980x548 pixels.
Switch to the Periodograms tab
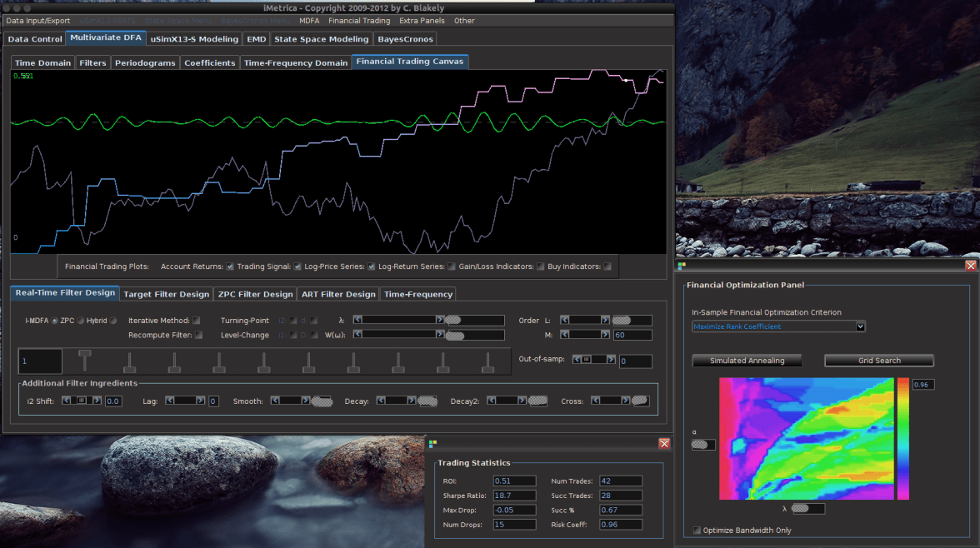[x=144, y=63]
